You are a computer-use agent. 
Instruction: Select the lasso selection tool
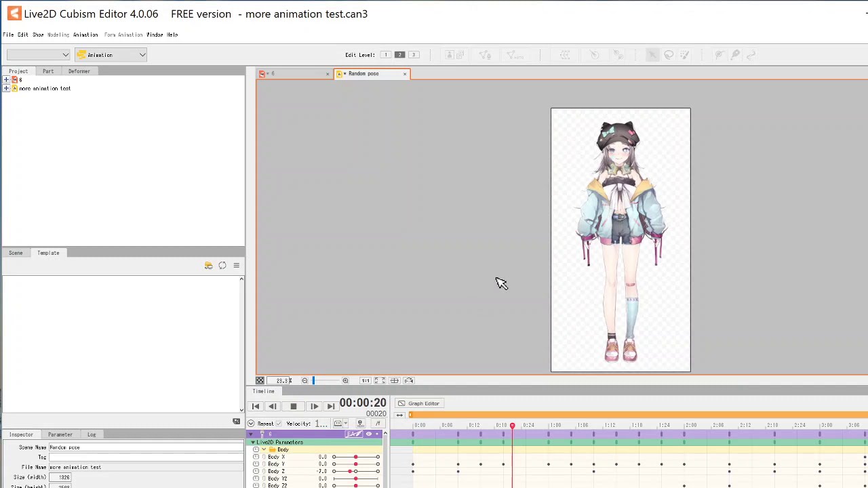669,55
